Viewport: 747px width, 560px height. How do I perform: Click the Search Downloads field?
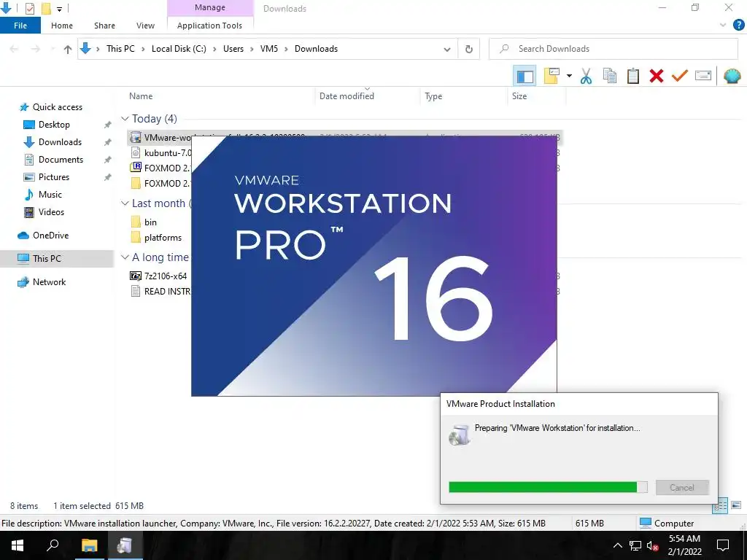(614, 49)
